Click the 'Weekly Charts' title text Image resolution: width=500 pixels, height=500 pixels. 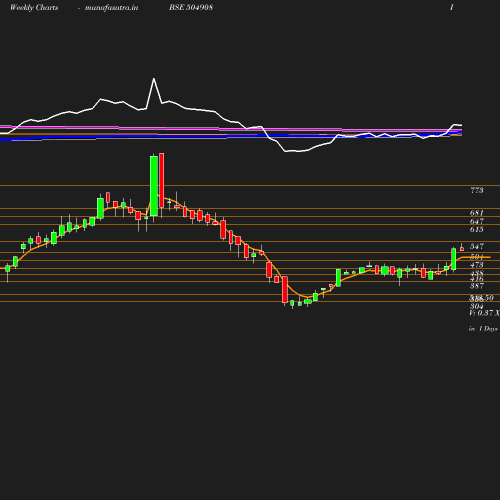click(34, 8)
